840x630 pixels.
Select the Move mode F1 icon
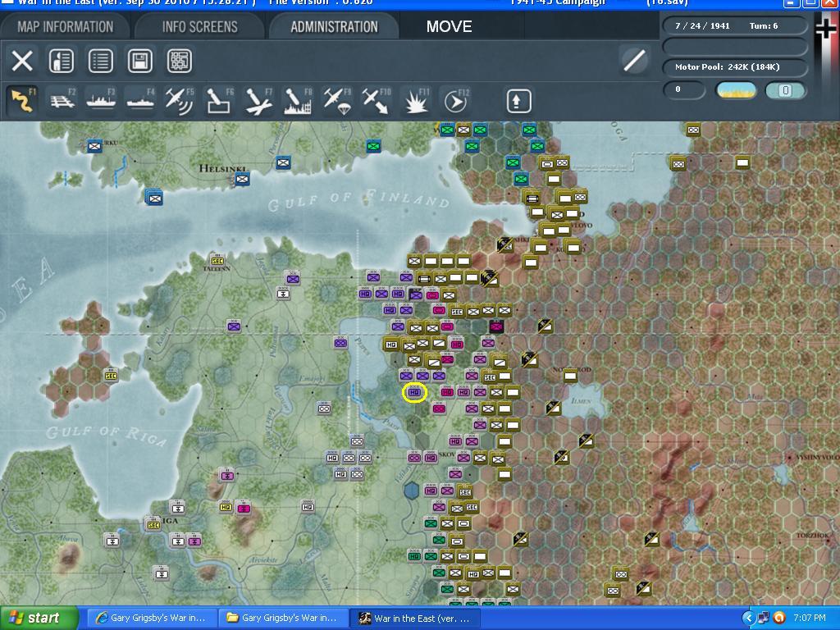(x=23, y=100)
